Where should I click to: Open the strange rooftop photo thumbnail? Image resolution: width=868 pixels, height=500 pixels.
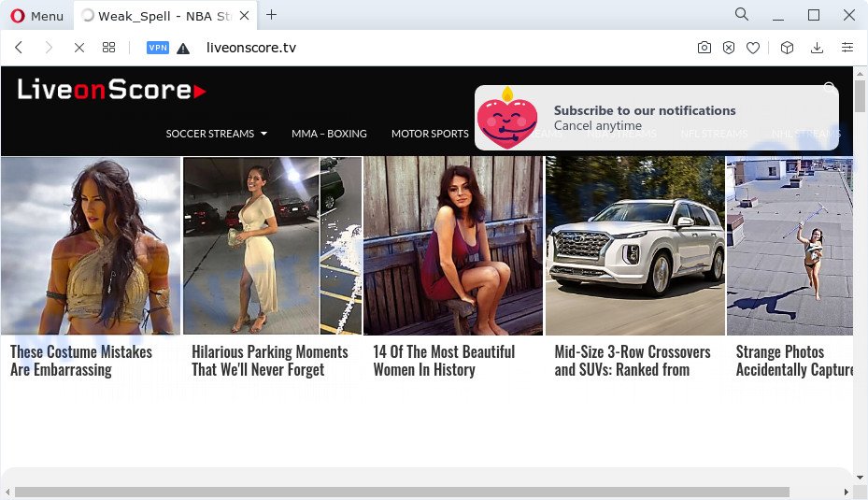(x=790, y=246)
